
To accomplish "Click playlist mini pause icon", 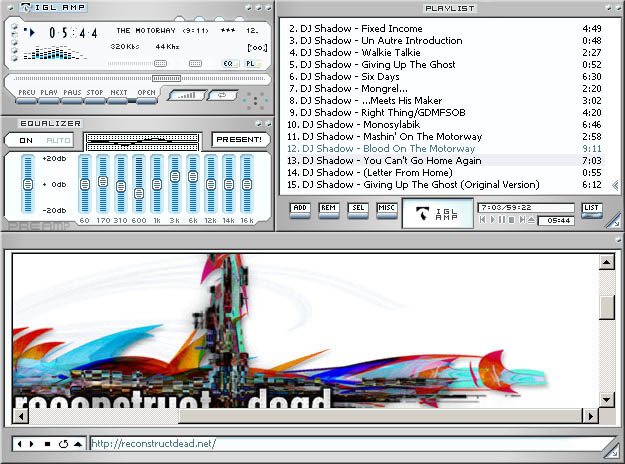I will point(502,220).
